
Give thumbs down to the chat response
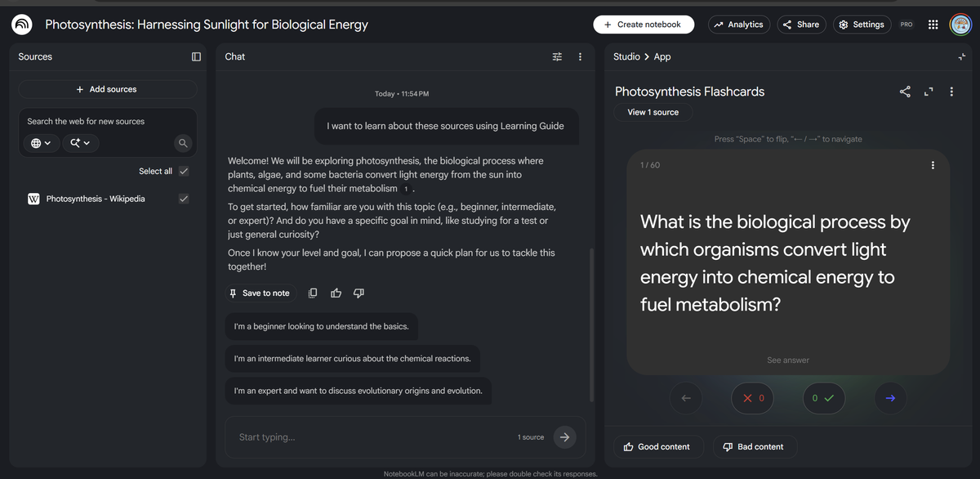(359, 293)
